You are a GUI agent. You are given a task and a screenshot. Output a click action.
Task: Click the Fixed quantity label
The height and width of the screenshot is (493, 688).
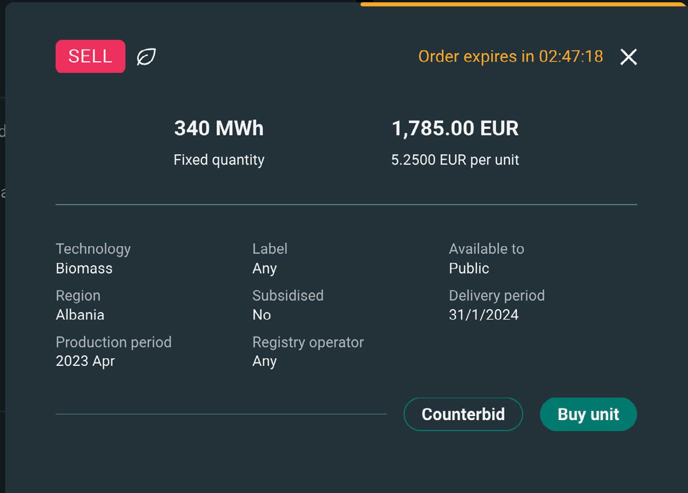pos(219,160)
